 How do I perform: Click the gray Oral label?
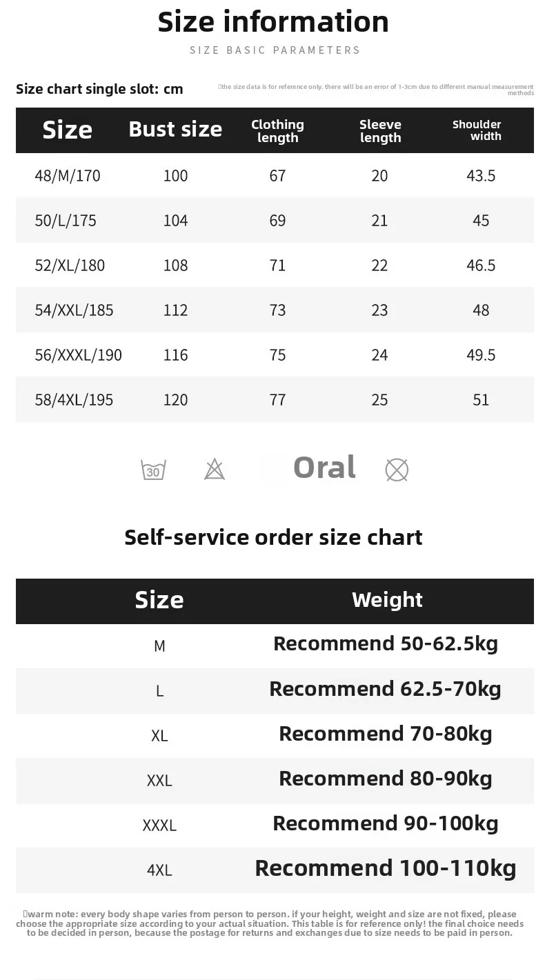coord(324,468)
